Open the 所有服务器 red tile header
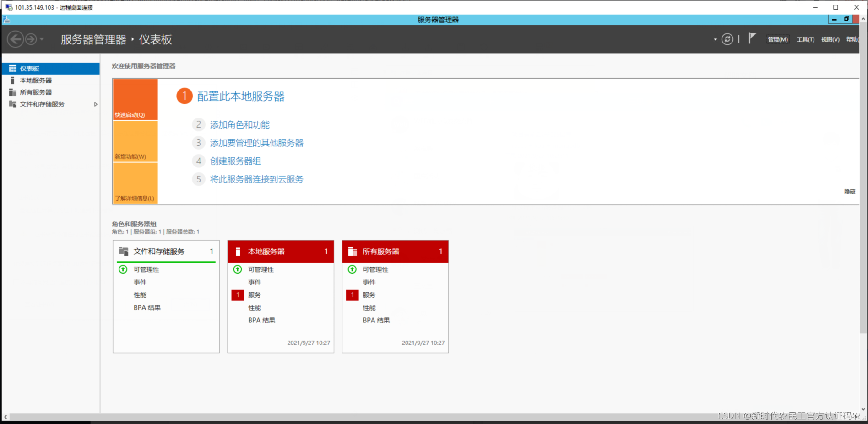Screen dimensions: 868x424 [x=395, y=252]
